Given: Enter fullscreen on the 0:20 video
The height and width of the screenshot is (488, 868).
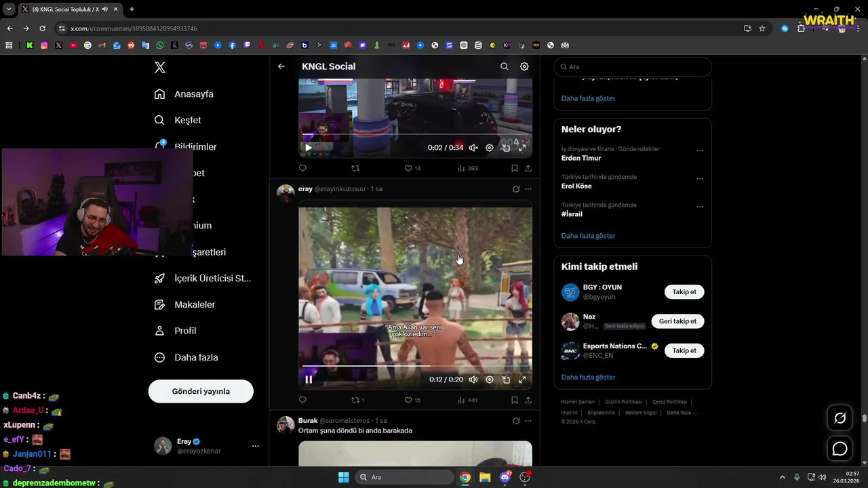Looking at the screenshot, I should click(522, 380).
